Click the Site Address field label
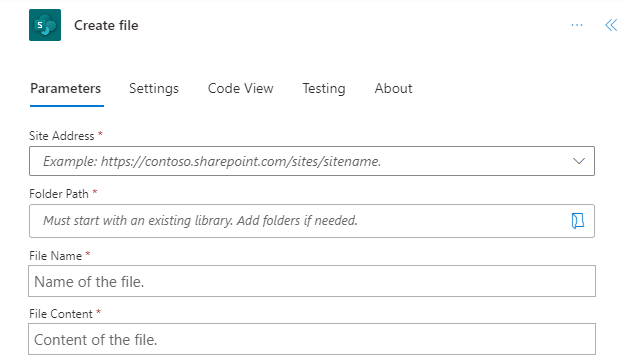Screen dimensions: 625x364 (x=61, y=136)
